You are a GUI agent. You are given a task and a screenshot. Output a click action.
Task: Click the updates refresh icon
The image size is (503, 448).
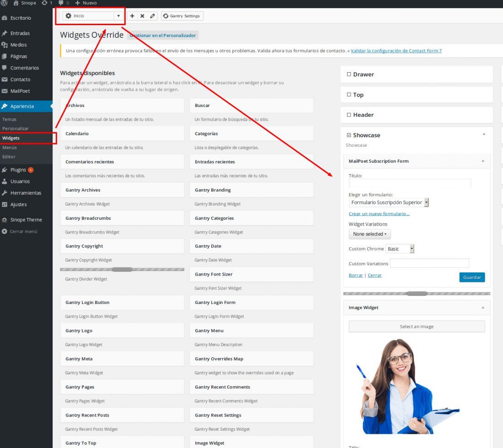tap(45, 3)
